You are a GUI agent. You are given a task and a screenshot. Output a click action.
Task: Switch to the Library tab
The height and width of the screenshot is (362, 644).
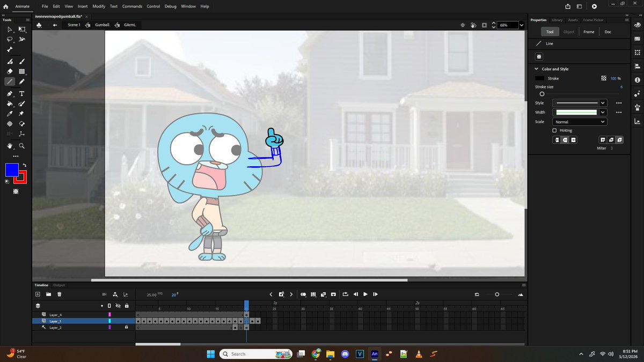[x=557, y=20]
